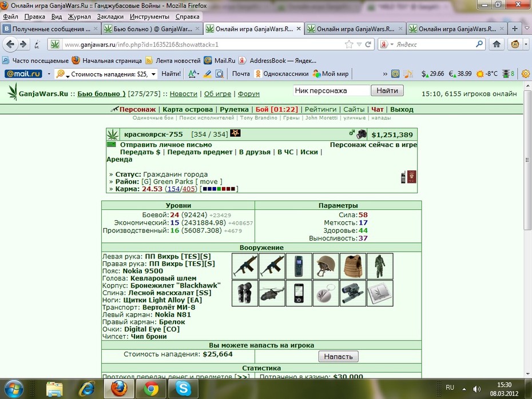Screen dimensions: 532x399
Task: Open a new browser tab
Action: (515, 29)
